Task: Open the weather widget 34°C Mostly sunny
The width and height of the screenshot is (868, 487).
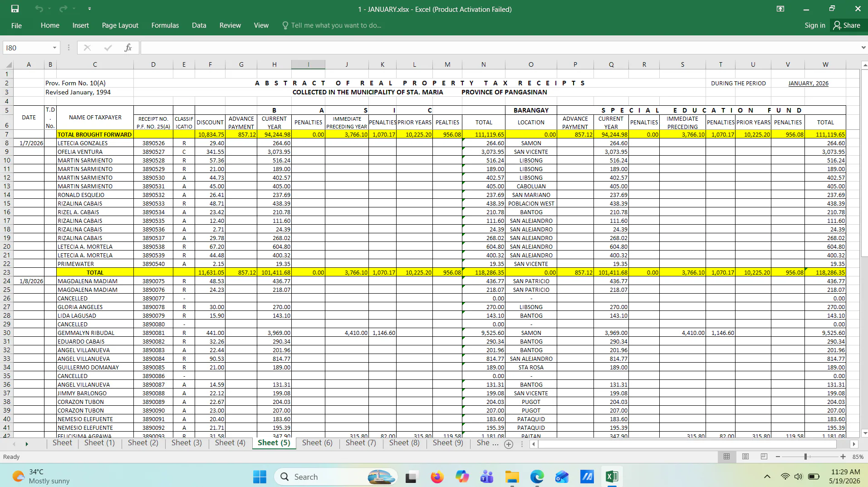Action: pyautogui.click(x=41, y=477)
